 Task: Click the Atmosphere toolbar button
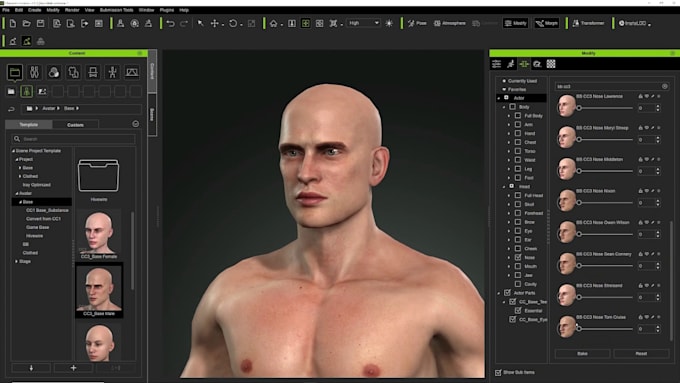450,23
